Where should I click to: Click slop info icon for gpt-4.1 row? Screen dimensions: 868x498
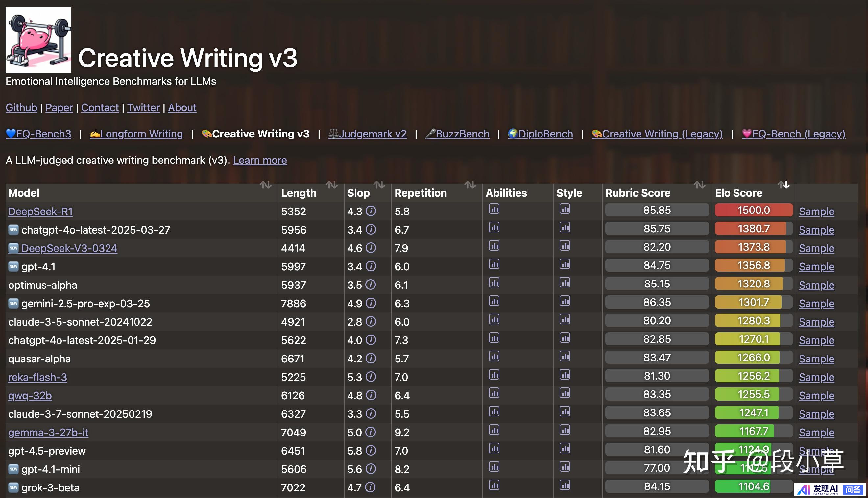pyautogui.click(x=371, y=266)
